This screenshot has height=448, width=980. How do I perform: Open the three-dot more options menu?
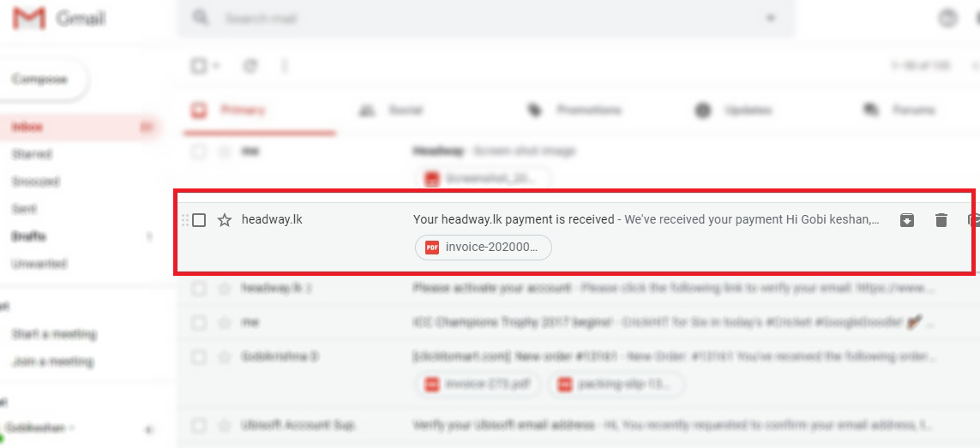pos(285,66)
